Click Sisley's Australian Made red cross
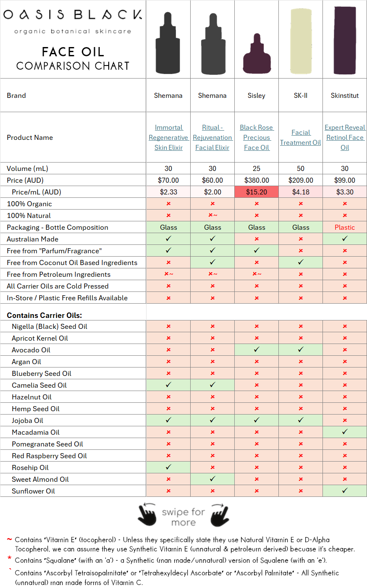 257,239
